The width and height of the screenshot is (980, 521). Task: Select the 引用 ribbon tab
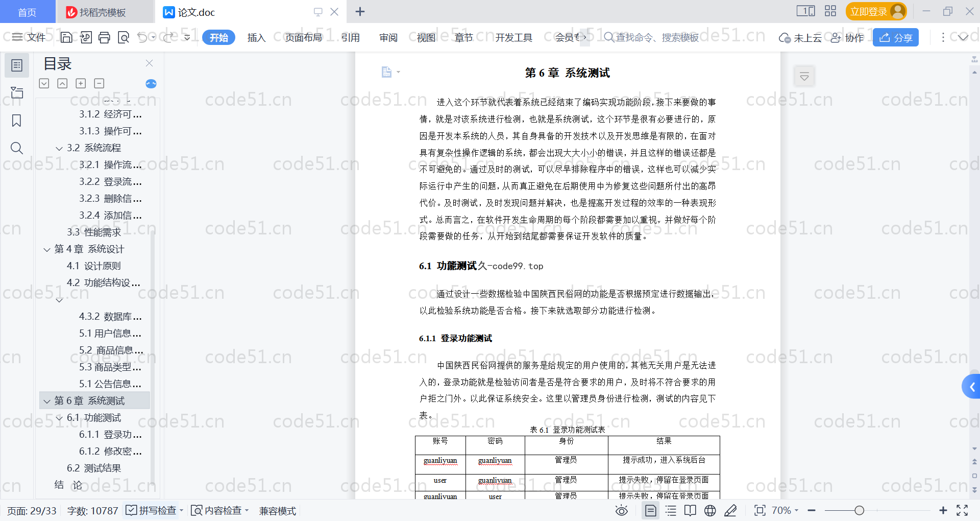click(351, 37)
